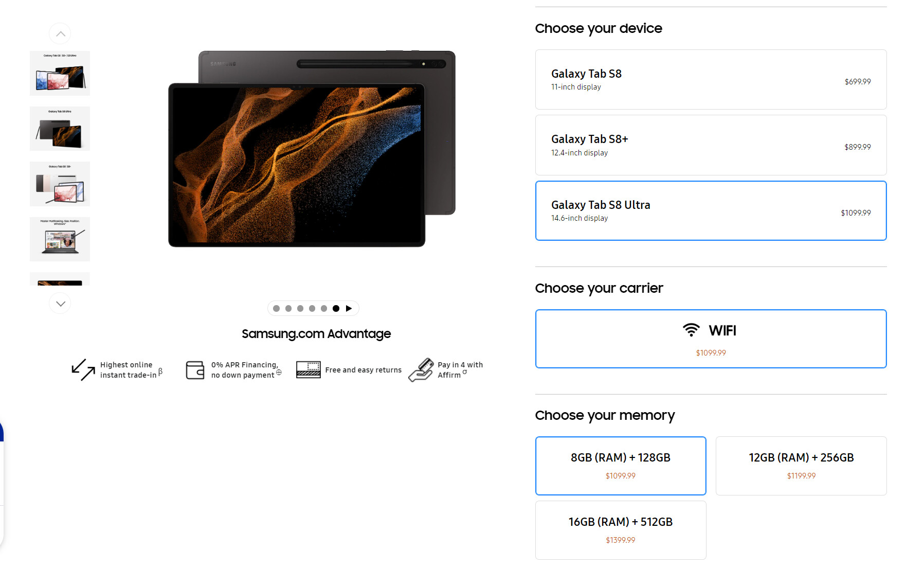
Task: Select the WIFI carrier option
Action: 711,339
